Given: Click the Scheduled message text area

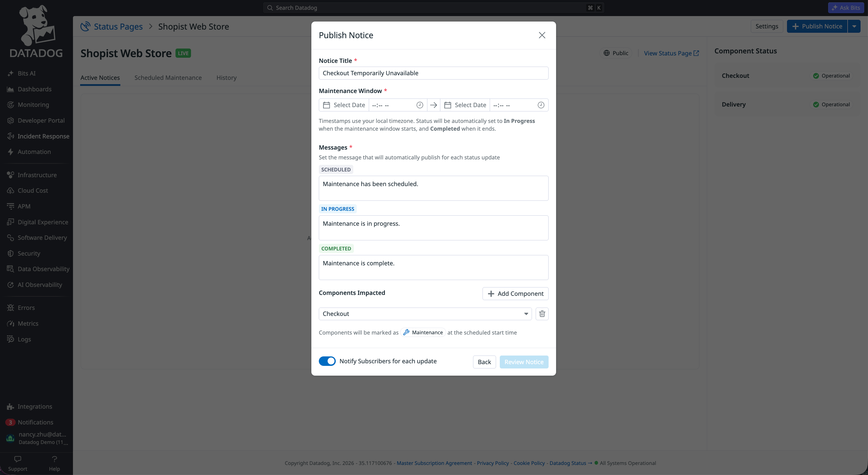Looking at the screenshot, I should pyautogui.click(x=433, y=188).
